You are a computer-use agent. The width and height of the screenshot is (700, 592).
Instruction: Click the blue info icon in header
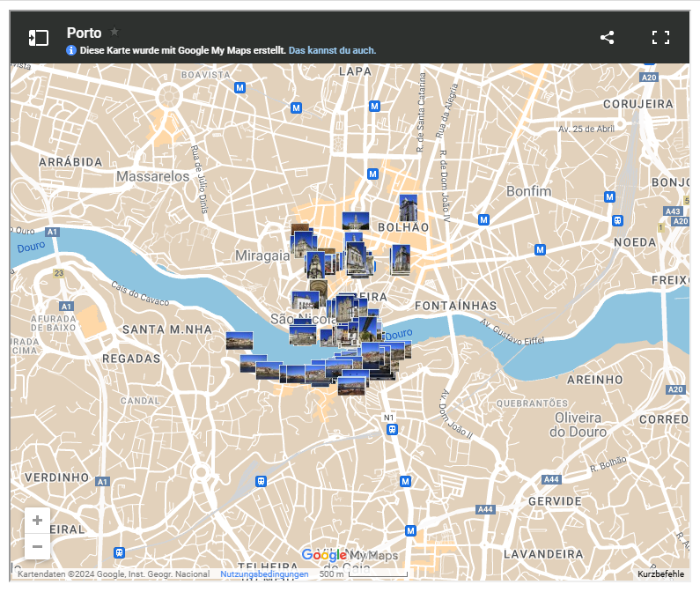[x=71, y=51]
